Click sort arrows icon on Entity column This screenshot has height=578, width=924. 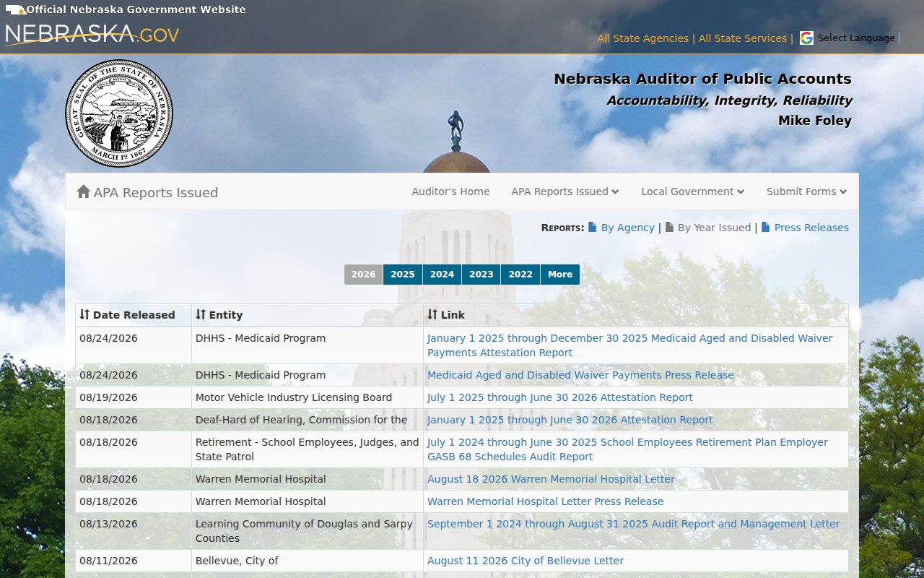tap(201, 314)
